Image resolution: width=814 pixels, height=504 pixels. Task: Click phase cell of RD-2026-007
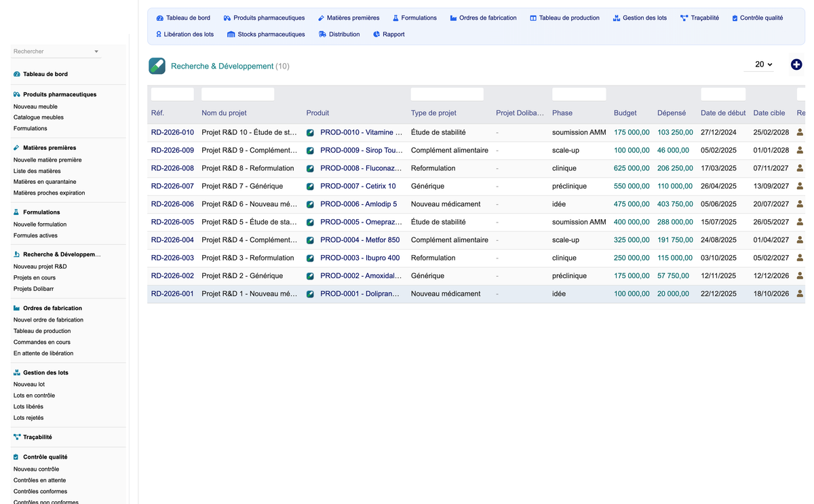[x=570, y=187]
